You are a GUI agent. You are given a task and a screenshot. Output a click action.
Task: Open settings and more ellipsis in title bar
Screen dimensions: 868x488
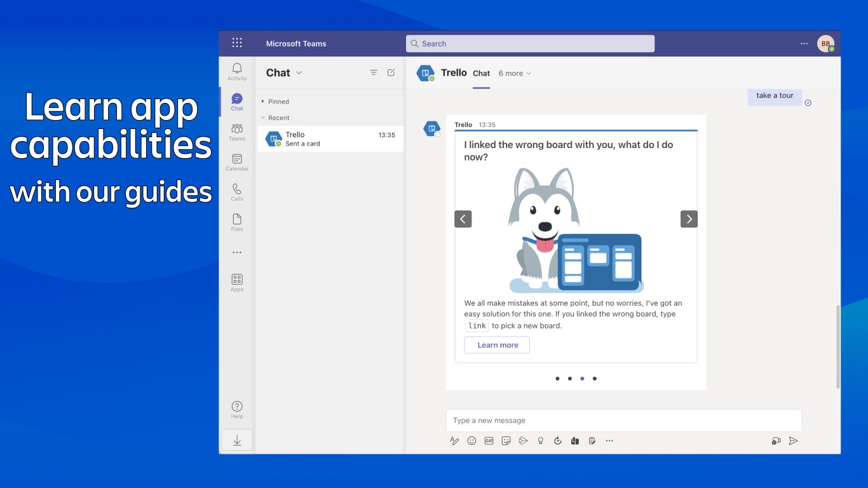[804, 44]
